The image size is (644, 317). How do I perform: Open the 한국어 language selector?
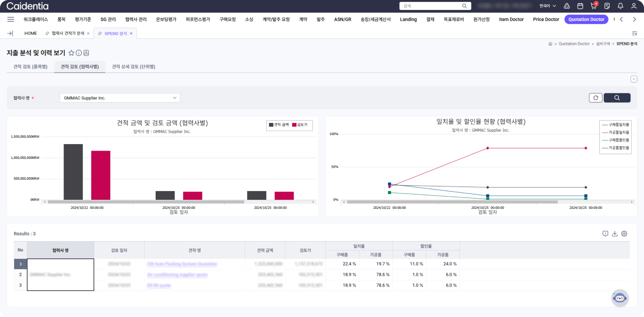pyautogui.click(x=548, y=6)
